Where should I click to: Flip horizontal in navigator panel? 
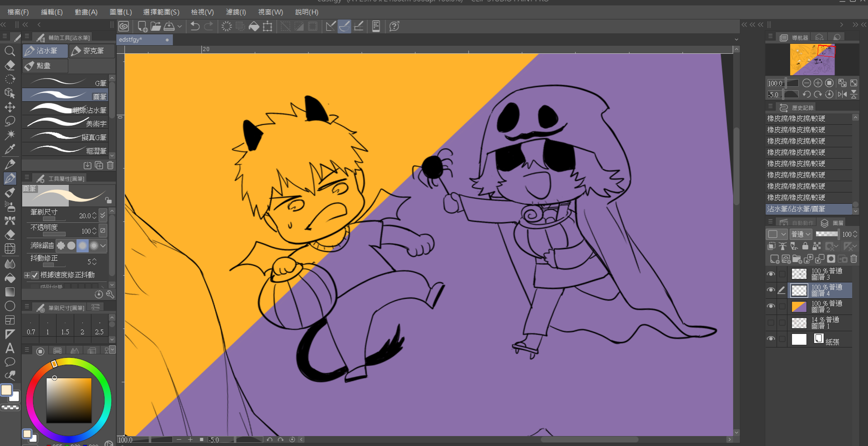842,94
